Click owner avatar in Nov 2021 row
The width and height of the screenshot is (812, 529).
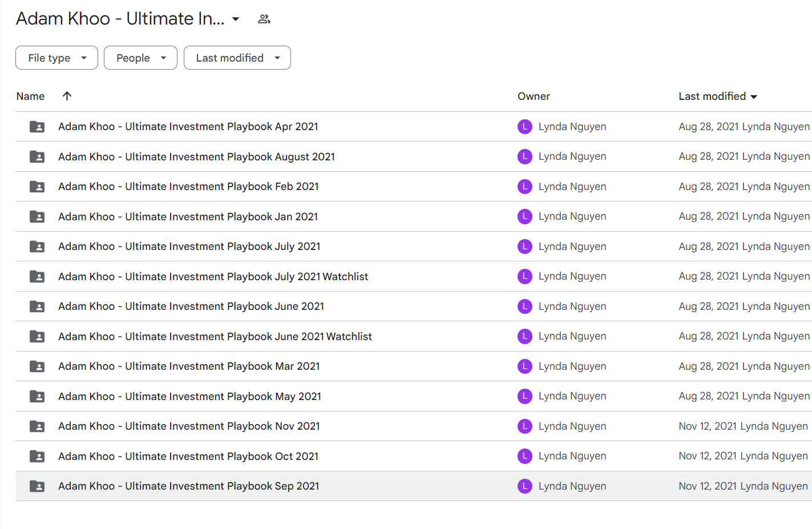[x=525, y=426]
